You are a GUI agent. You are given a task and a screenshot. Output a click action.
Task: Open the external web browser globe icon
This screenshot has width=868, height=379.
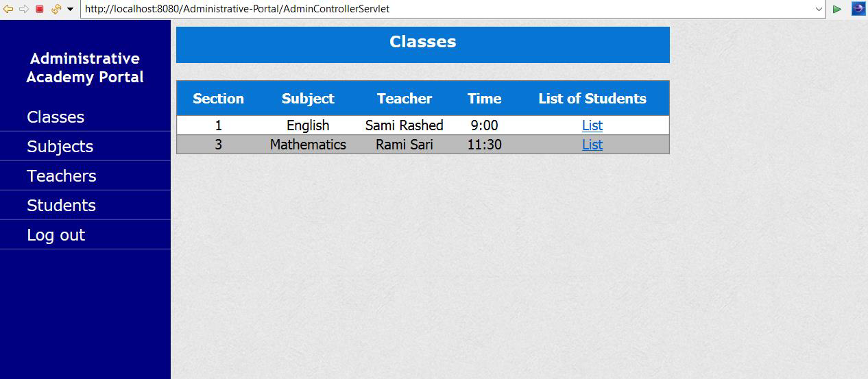858,9
